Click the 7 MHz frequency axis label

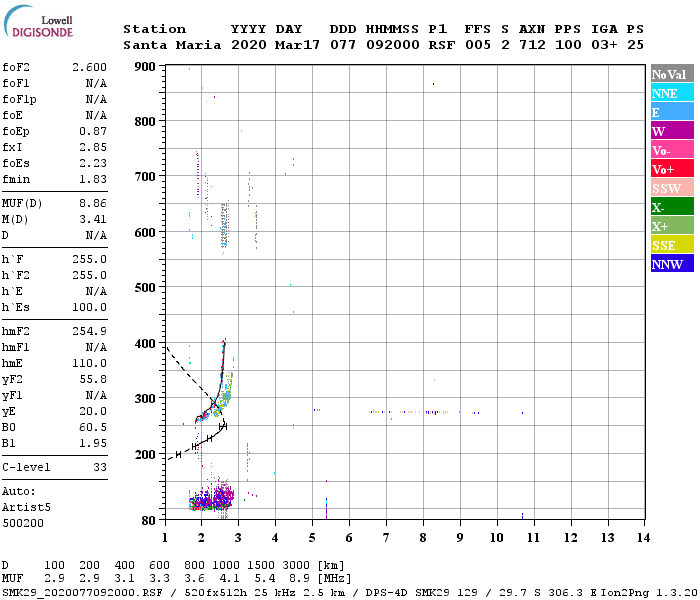[386, 538]
